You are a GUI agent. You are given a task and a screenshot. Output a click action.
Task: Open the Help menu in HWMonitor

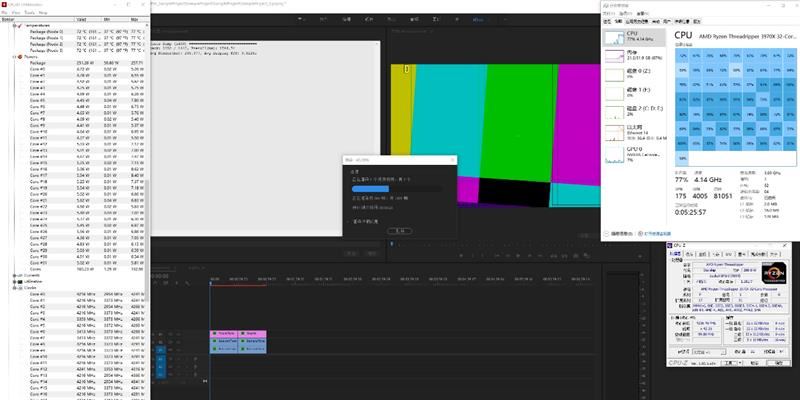click(x=43, y=12)
